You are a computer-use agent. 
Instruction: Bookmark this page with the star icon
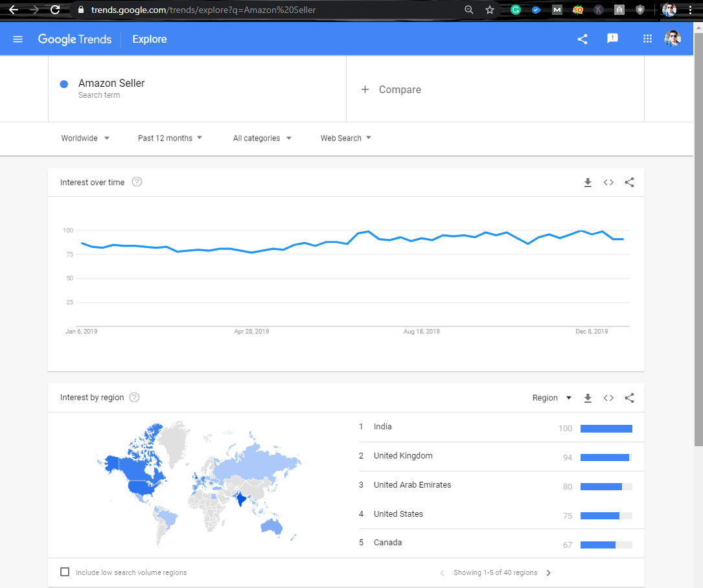click(490, 10)
